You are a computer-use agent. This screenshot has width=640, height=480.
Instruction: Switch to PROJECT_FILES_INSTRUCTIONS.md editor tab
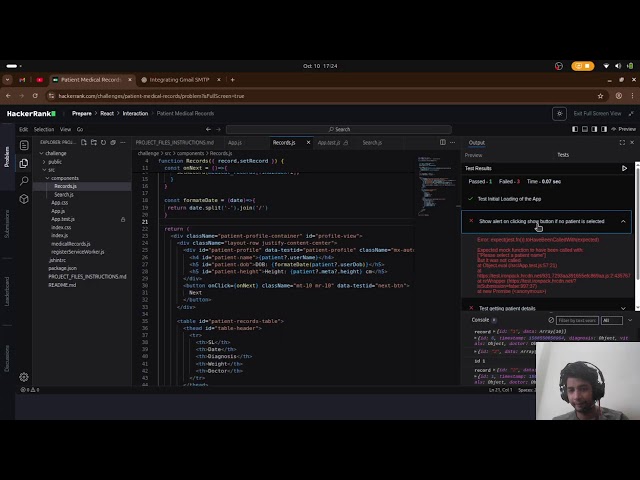175,142
